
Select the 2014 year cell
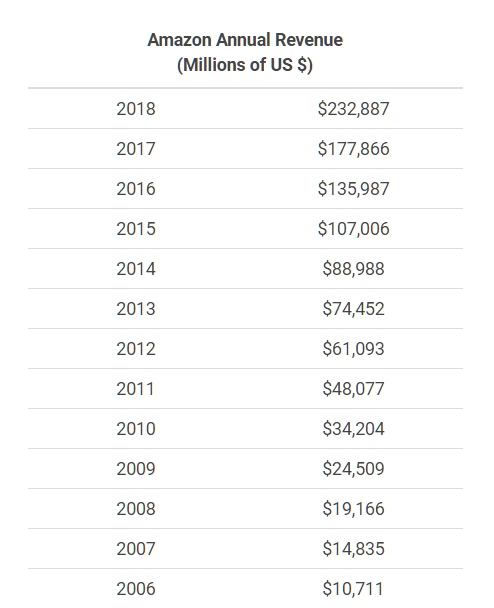[136, 269]
